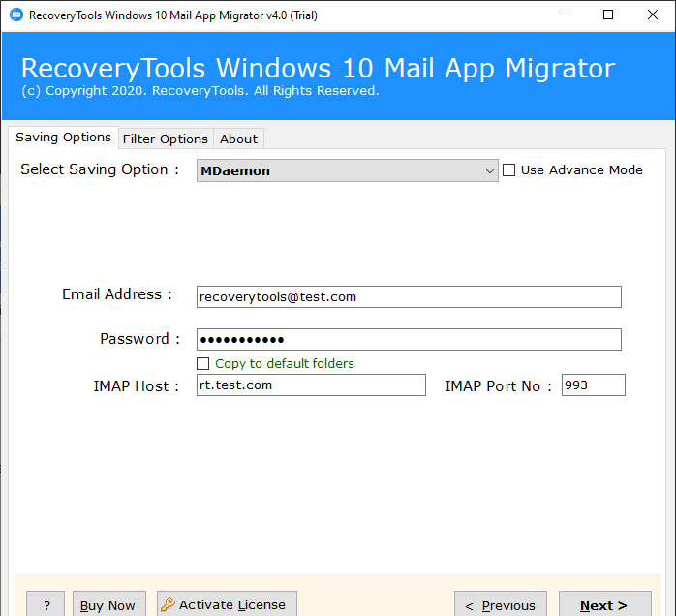Click the key icon on Activate License
Screen dimensions: 676x616
[168, 604]
